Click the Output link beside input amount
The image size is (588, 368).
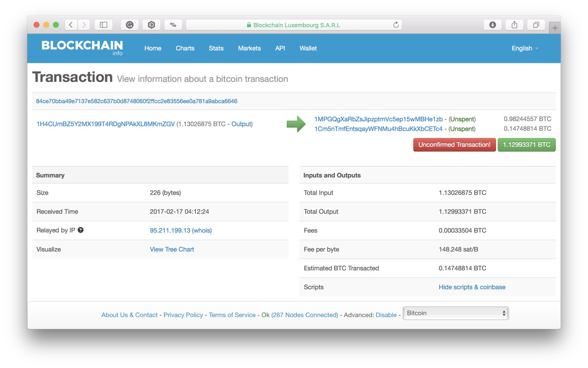tap(241, 124)
